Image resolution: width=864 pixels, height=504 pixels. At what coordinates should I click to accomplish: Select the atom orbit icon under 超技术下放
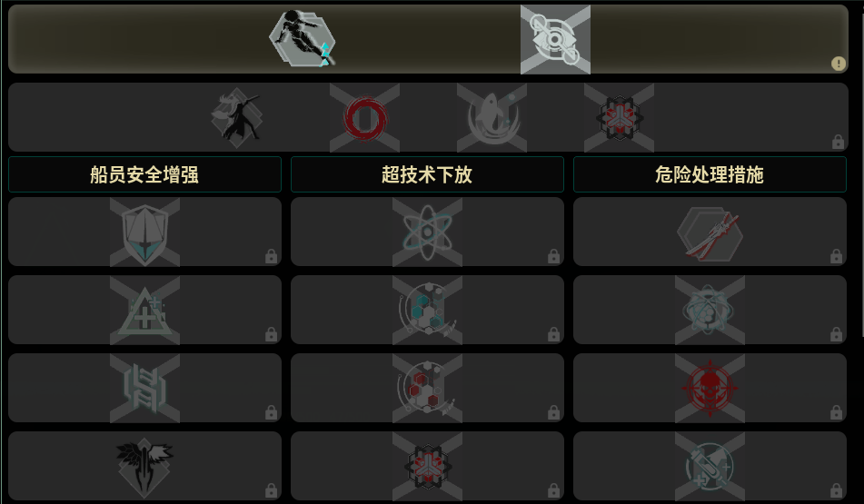428,232
